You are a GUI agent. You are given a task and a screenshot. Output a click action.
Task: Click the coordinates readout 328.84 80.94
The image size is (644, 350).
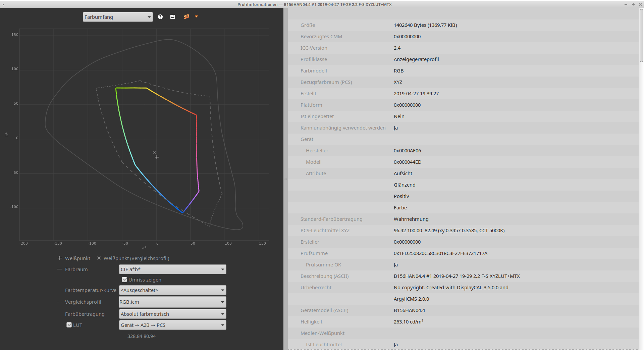click(142, 336)
